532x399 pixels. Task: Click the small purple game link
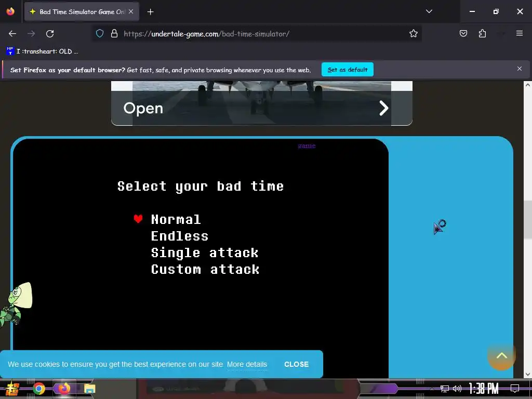coord(307,146)
